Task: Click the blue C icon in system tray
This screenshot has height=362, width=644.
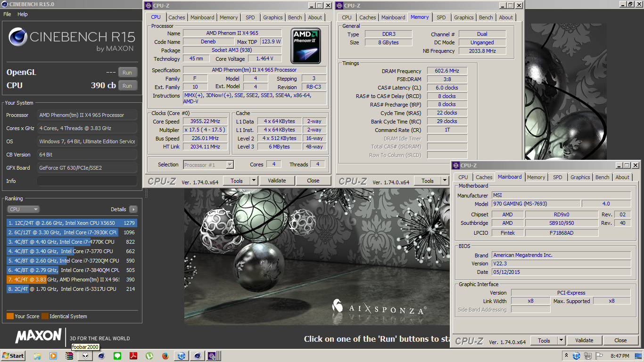Action: click(576, 356)
